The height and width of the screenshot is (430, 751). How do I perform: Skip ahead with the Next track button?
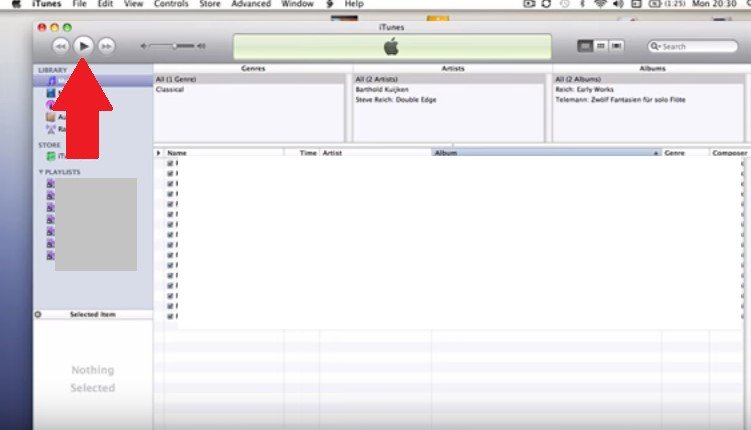point(106,46)
